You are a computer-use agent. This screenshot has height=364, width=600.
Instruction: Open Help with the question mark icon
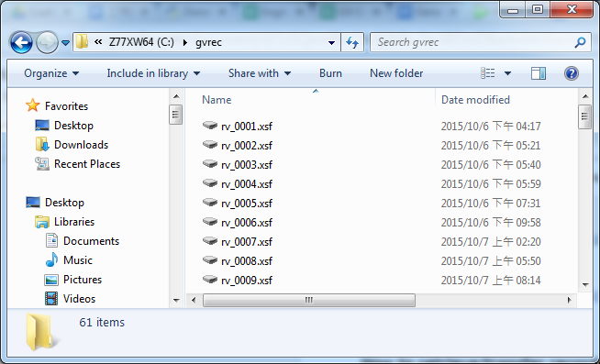(x=572, y=73)
